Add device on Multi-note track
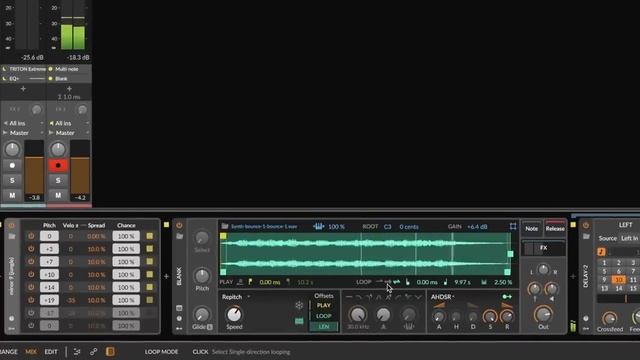This screenshot has width=640, height=360. (x=69, y=89)
